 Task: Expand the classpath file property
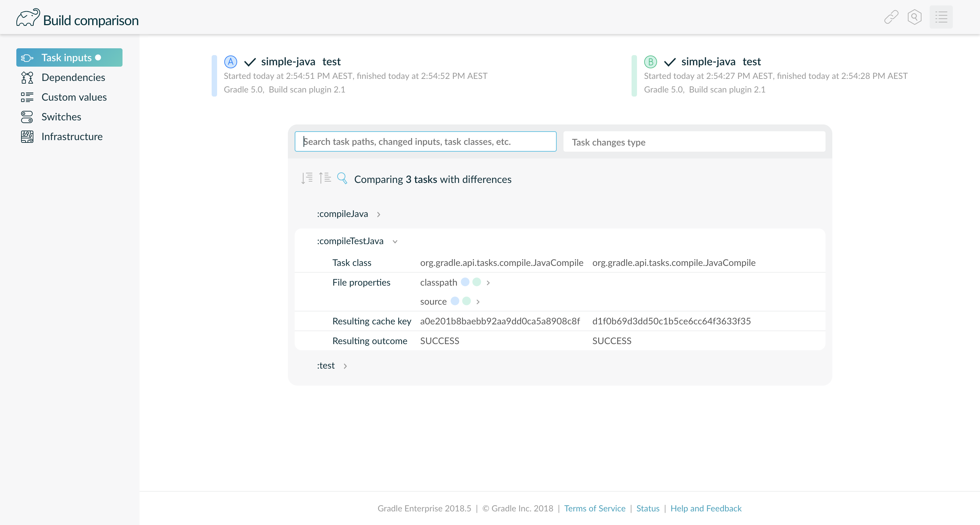(488, 283)
